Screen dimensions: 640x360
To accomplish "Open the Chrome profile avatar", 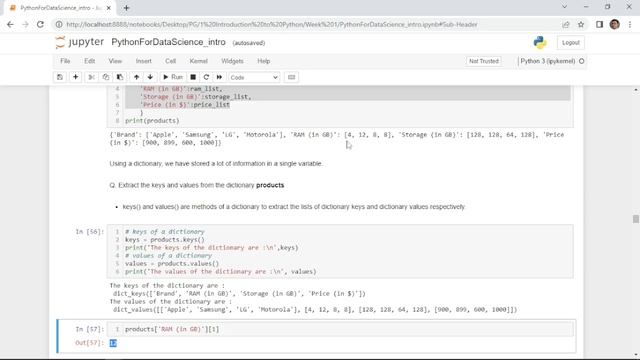I will coord(615,24).
